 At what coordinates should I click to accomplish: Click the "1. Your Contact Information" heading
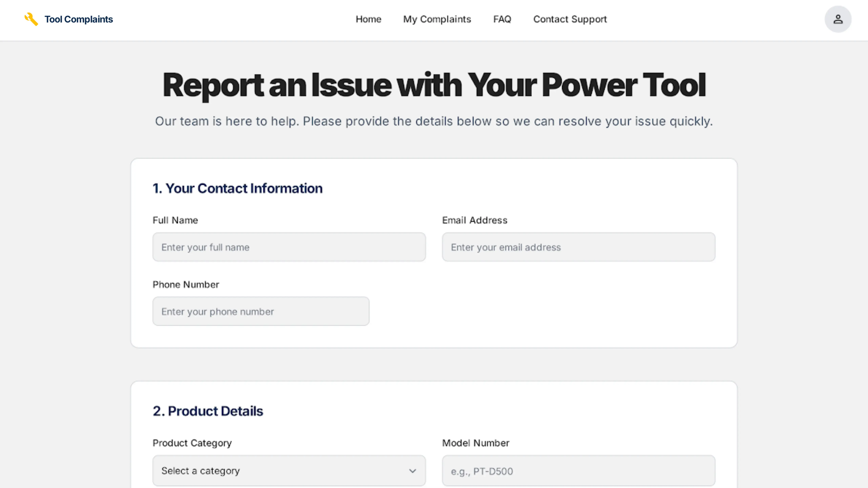tap(238, 188)
